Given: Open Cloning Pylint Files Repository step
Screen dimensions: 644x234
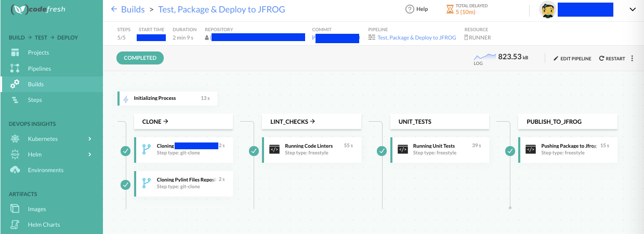Looking at the screenshot, I should pyautogui.click(x=183, y=184).
